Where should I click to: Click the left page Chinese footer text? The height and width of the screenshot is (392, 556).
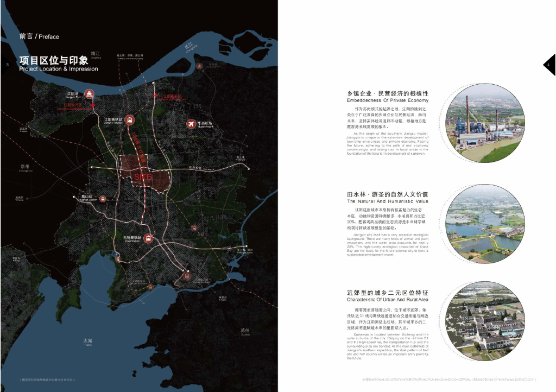coord(48,380)
